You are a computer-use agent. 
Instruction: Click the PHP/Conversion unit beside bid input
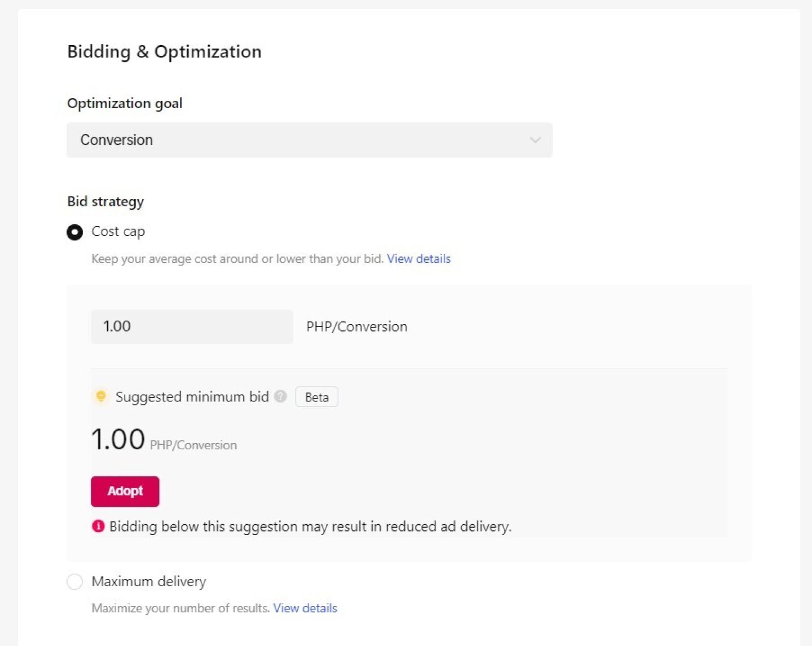tap(356, 327)
